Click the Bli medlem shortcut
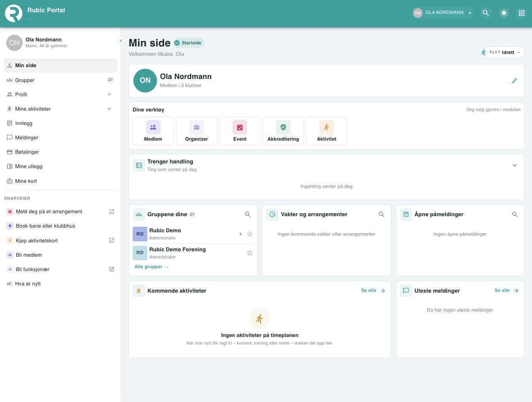Screen dimensions: 532x402 pos(60,255)
